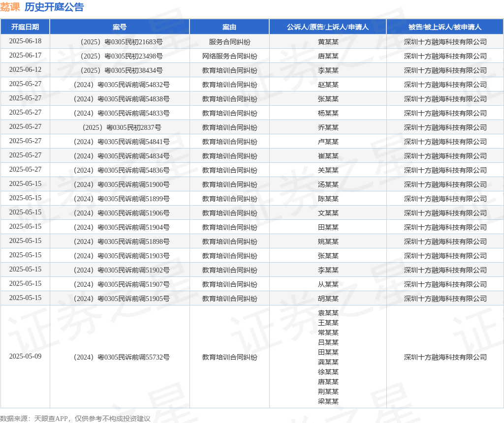Image resolution: width=504 pixels, height=423 pixels.
Task: Click plaintiff 崔某某
Action: coord(328,156)
